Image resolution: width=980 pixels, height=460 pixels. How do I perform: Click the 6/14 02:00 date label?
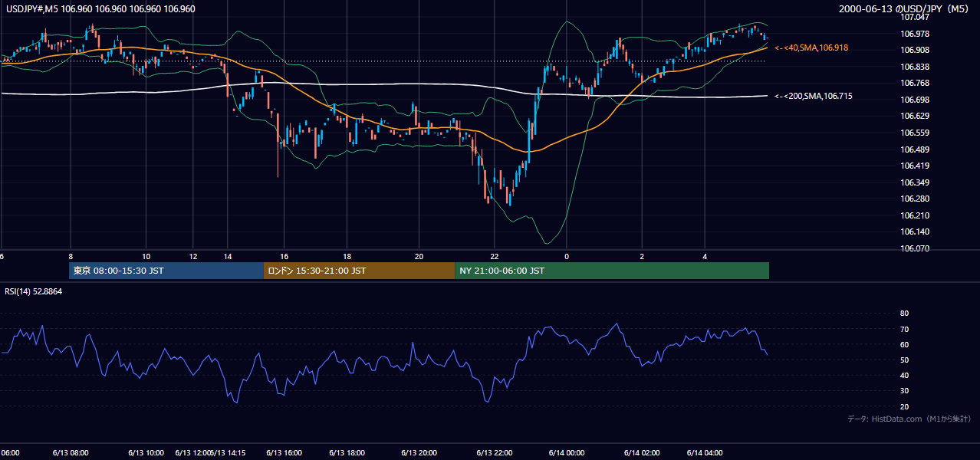642,452
